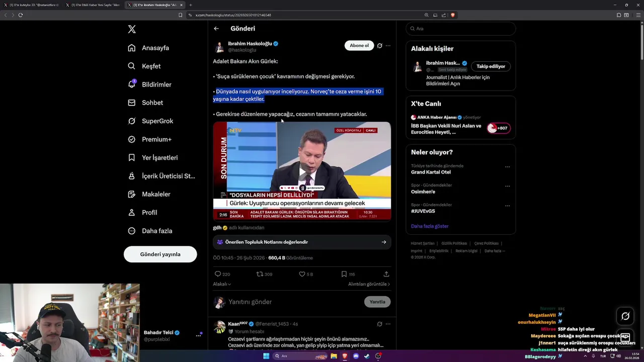Click the Makaleler icon
This screenshot has height=362, width=644.
132,194
